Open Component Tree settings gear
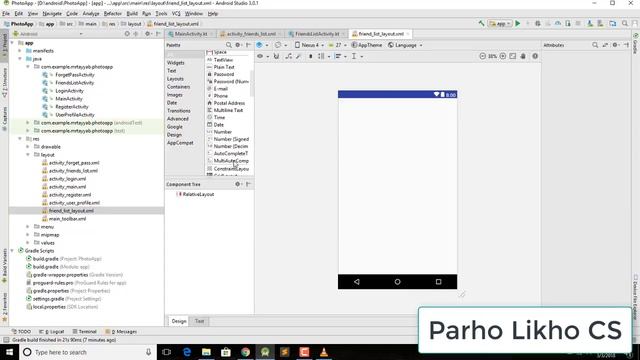Screen dimensions: 640x360 point(238,184)
